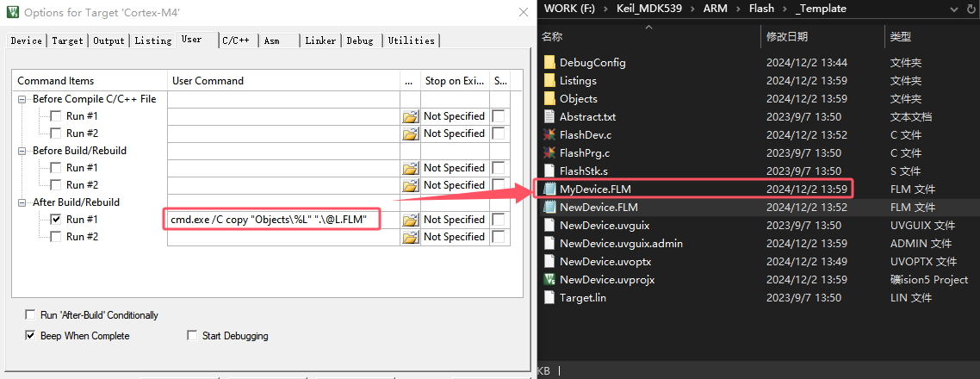Toggle Beep When Complete checkbox

[31, 336]
